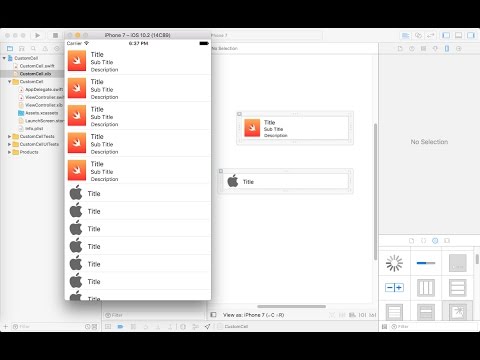The height and width of the screenshot is (360, 480).
Task: Switch to the Version editor icon
Action: click(x=431, y=35)
